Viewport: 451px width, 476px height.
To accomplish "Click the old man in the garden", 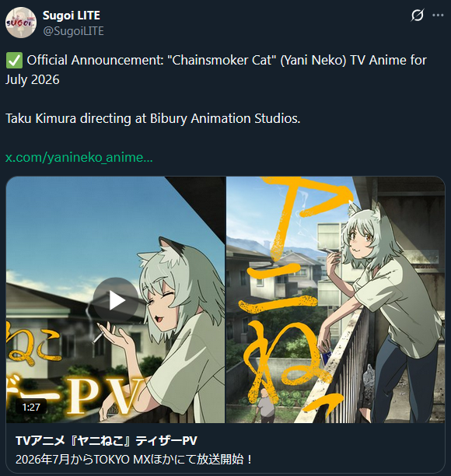I will coord(266,405).
